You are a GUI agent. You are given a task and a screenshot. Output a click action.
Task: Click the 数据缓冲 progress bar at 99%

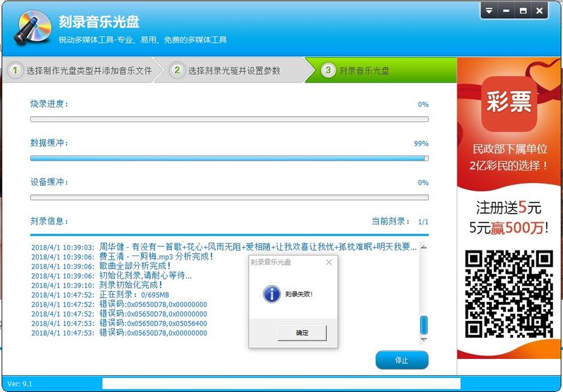point(229,158)
